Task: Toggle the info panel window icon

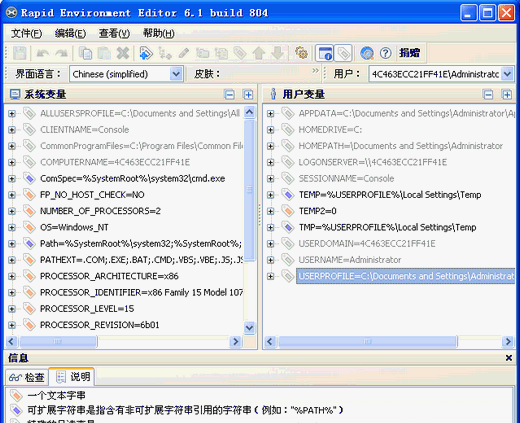Action: pyautogui.click(x=325, y=53)
